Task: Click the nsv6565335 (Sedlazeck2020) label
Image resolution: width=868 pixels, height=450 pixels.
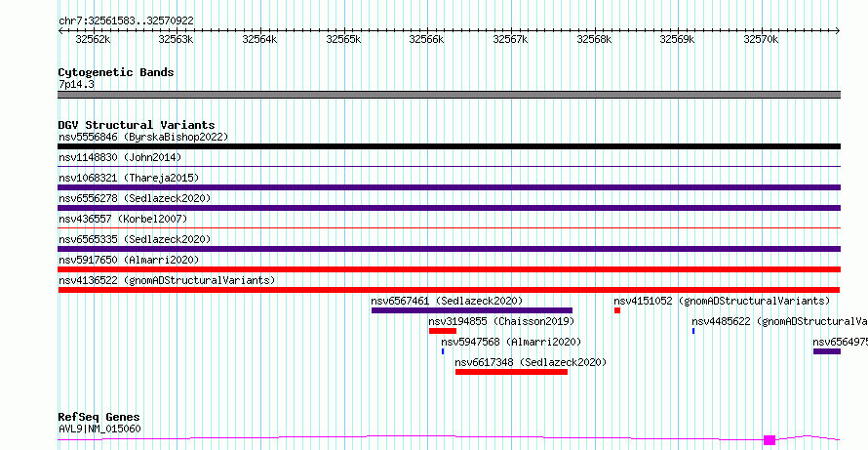Action: click(135, 239)
